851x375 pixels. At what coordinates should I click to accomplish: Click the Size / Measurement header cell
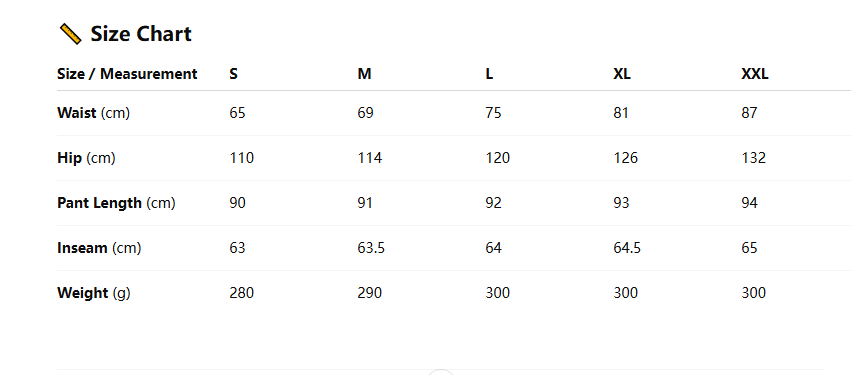click(x=127, y=74)
